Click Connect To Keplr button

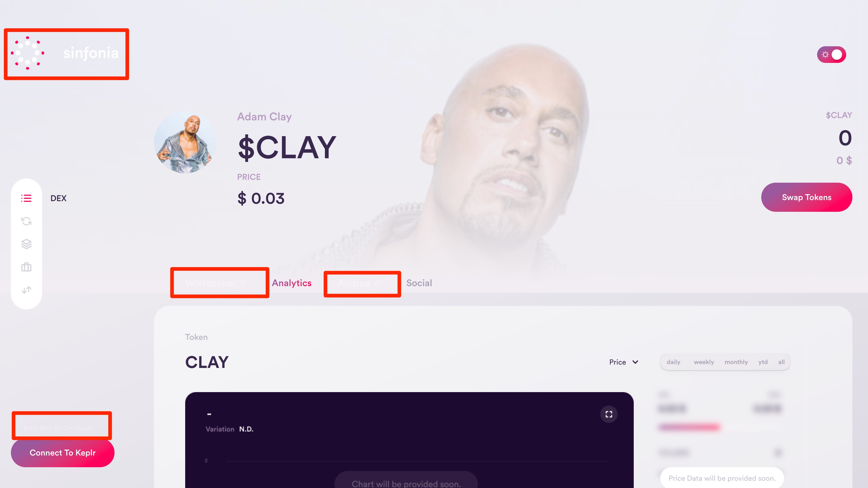63,453
